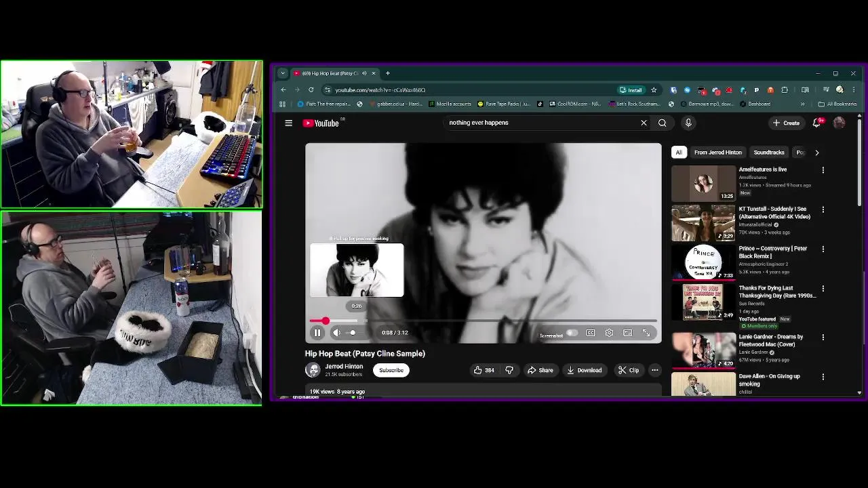Open the Chrome three-dot menu
The height and width of the screenshot is (488, 868).
tap(853, 89)
